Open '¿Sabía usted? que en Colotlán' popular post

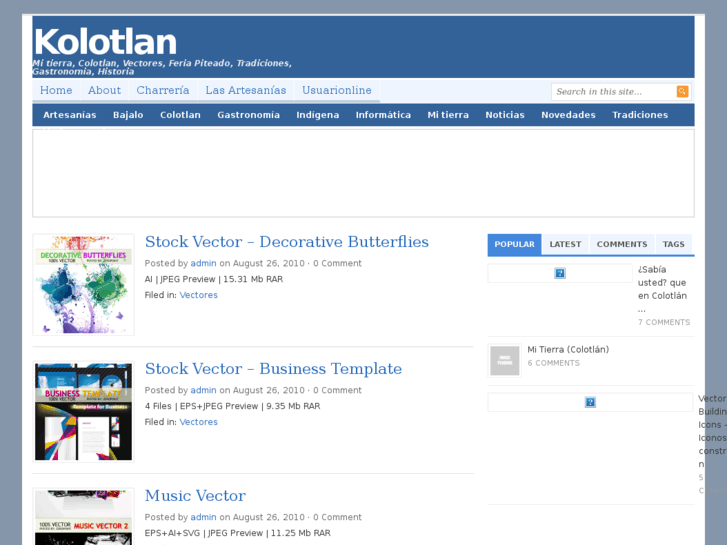[662, 289]
